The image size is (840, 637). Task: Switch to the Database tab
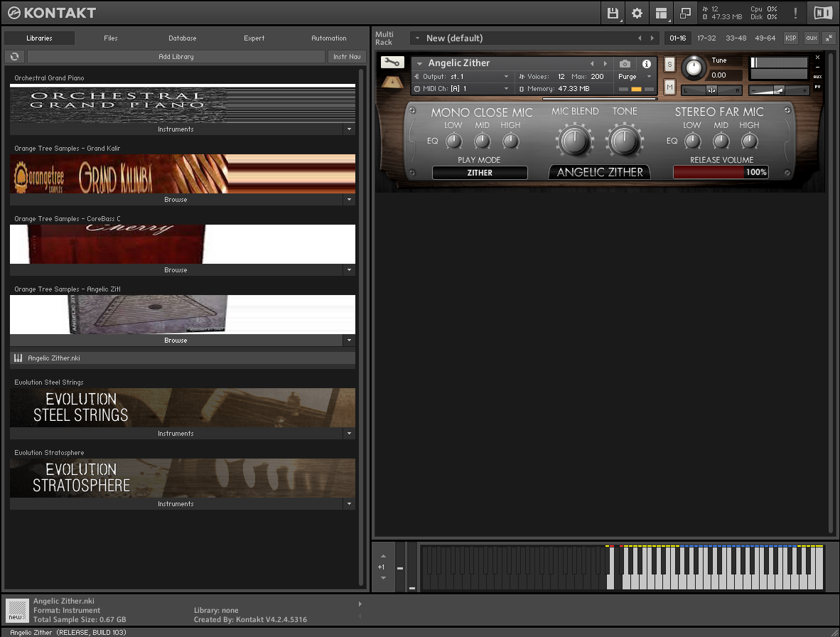coord(182,38)
